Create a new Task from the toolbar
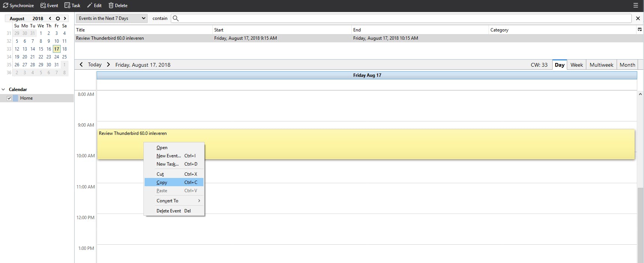The image size is (644, 263). [72, 6]
